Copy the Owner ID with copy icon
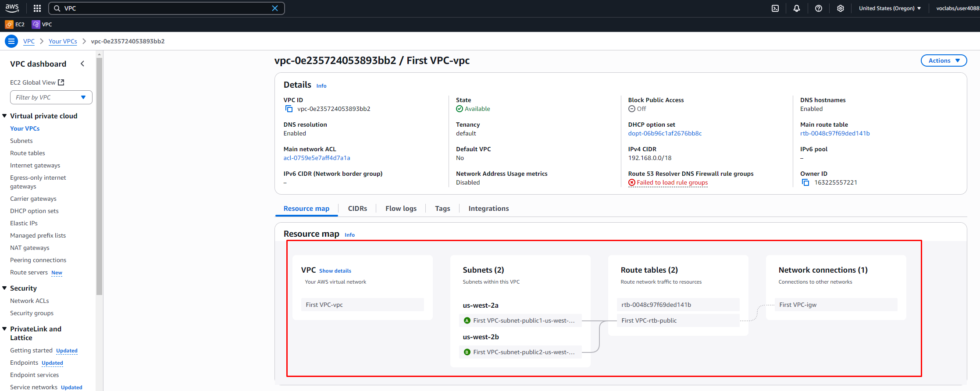980x391 pixels. [x=805, y=182]
